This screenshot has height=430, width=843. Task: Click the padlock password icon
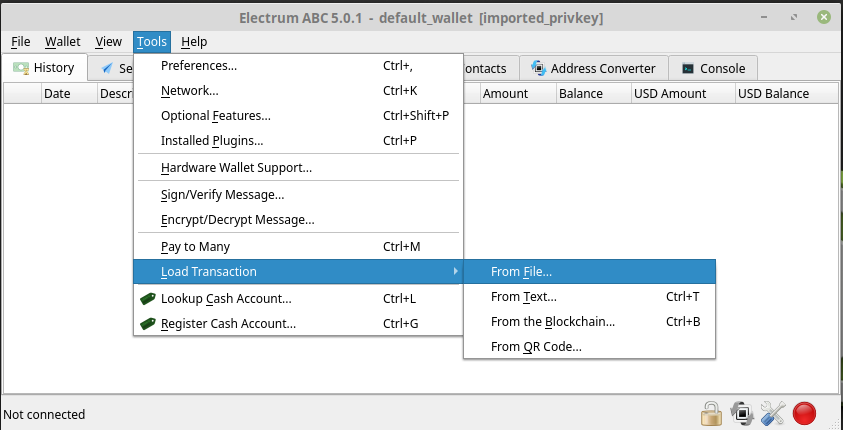click(711, 413)
